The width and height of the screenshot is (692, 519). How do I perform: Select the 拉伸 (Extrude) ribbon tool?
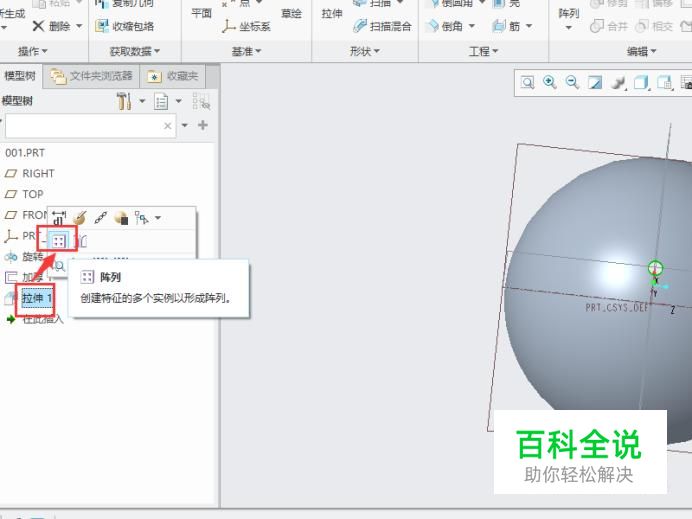[x=332, y=13]
